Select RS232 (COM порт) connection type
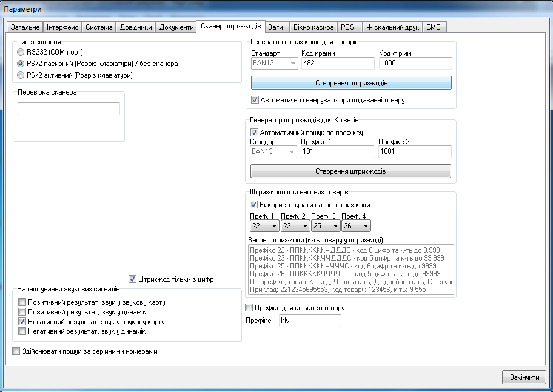The width and height of the screenshot is (553, 392). click(x=22, y=52)
